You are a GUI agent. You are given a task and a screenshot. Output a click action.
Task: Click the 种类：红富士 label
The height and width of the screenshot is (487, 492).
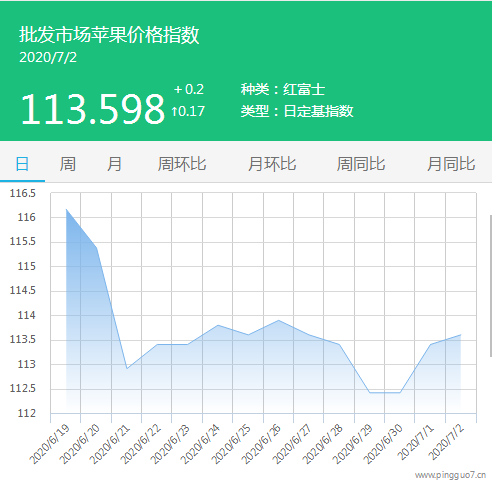point(283,89)
